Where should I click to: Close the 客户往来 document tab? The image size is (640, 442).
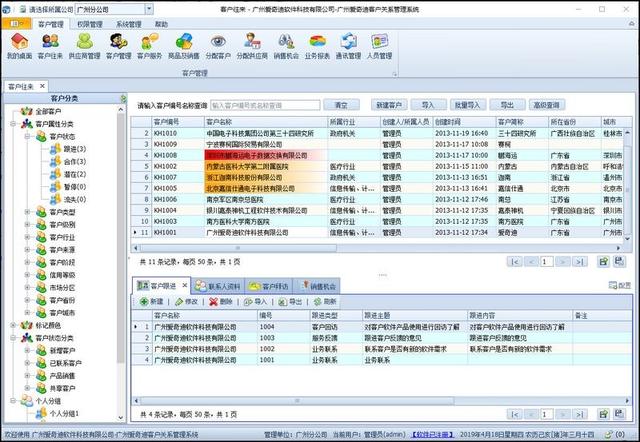point(42,86)
